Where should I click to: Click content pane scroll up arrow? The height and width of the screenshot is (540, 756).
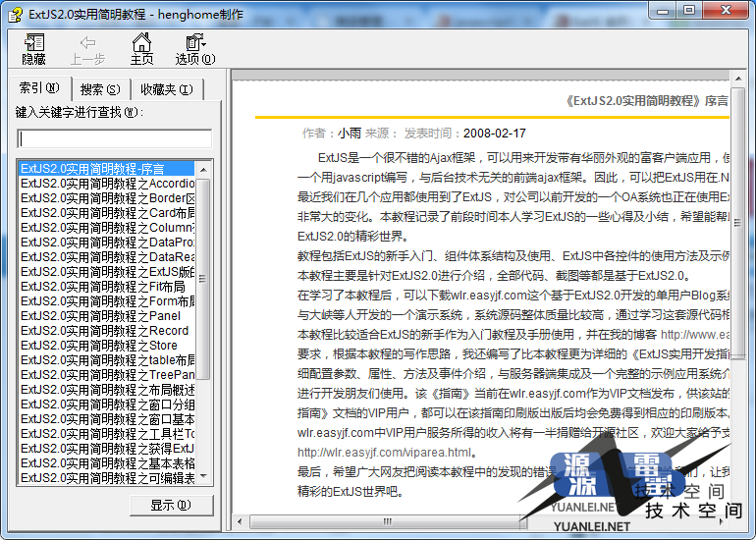coord(738,79)
